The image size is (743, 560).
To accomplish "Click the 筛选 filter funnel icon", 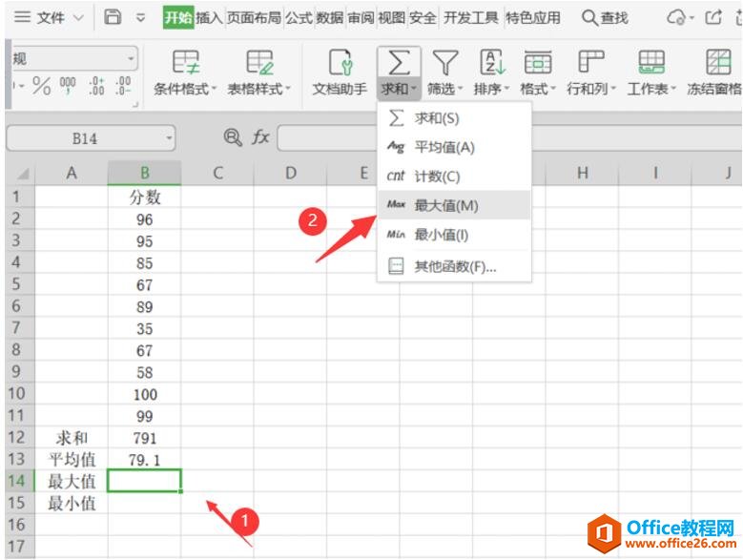I will (445, 63).
